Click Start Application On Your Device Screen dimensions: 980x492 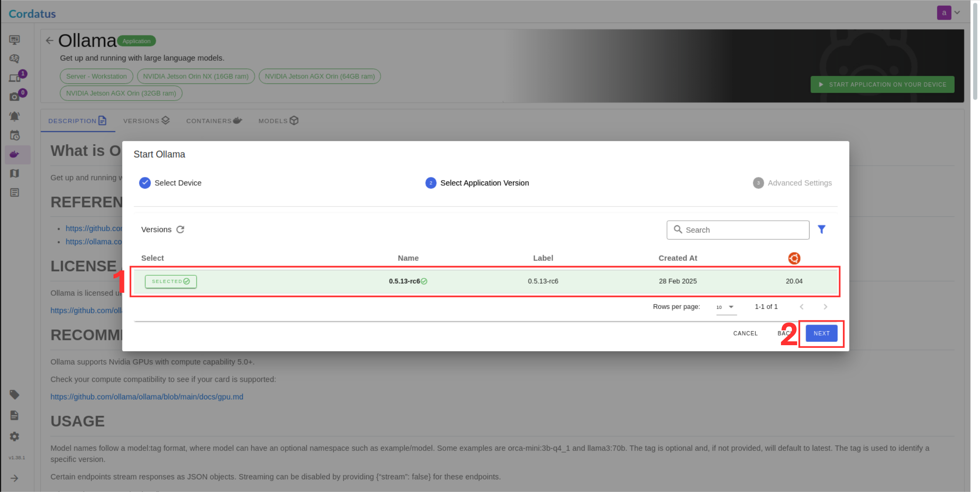click(x=882, y=84)
